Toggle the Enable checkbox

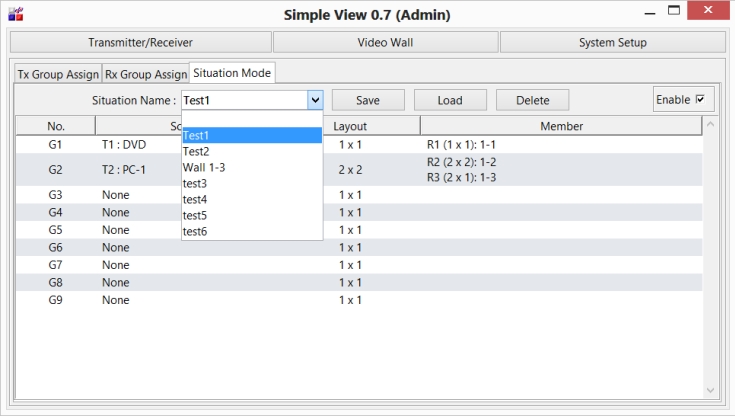point(700,100)
